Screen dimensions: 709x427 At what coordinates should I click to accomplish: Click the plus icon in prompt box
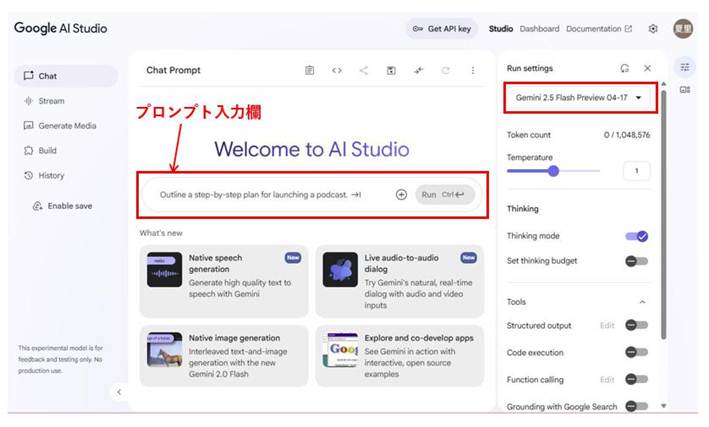click(401, 194)
